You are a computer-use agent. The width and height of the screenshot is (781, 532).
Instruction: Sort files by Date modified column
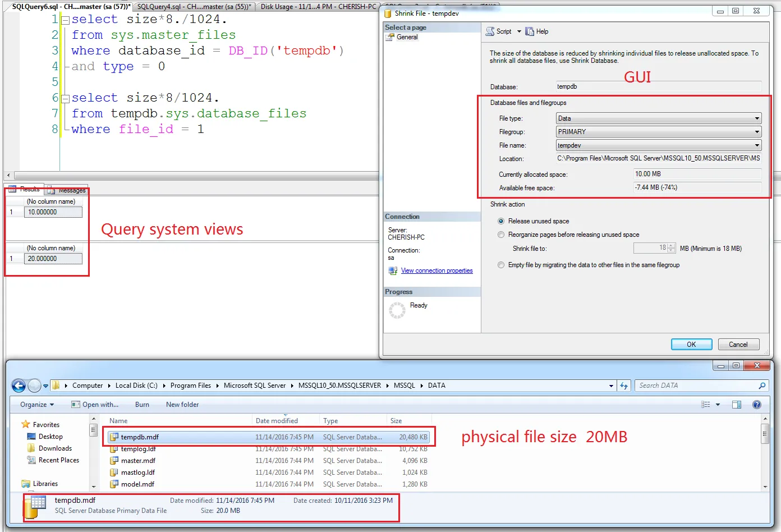tap(286, 421)
